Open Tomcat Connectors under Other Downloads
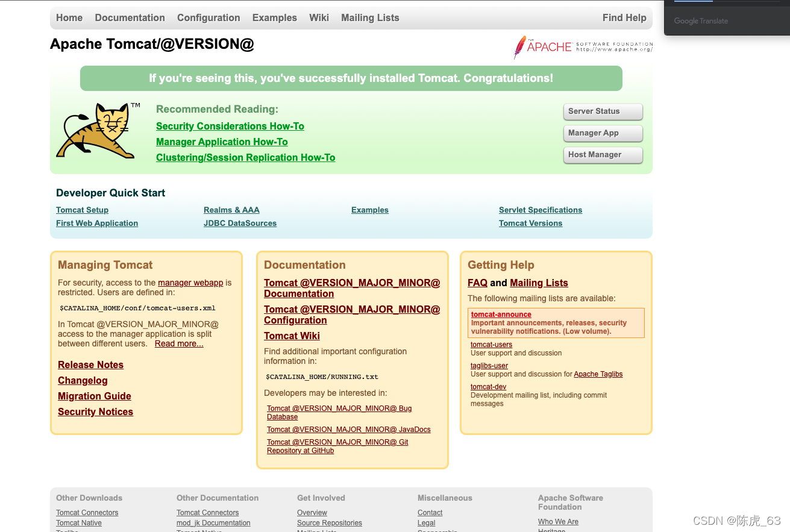This screenshot has height=532, width=790. click(87, 513)
